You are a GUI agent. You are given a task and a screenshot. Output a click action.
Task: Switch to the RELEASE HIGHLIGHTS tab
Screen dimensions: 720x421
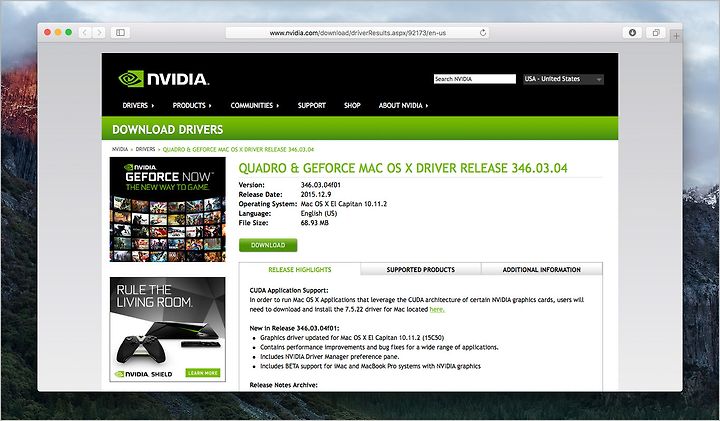pos(300,269)
